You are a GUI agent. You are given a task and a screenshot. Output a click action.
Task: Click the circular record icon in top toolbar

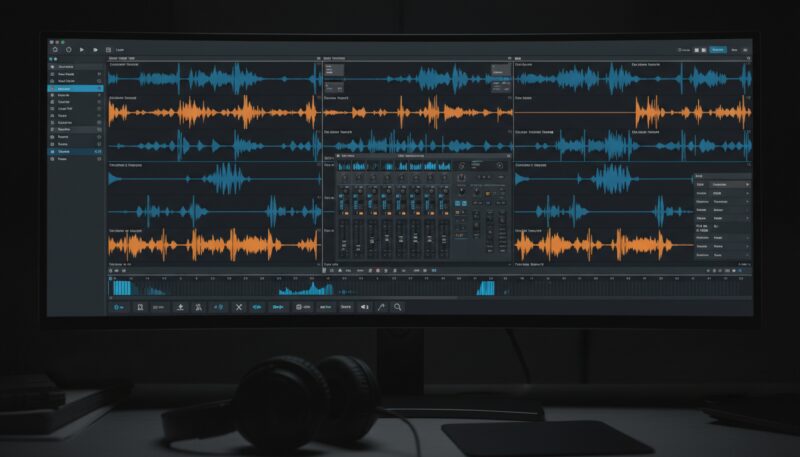click(68, 49)
